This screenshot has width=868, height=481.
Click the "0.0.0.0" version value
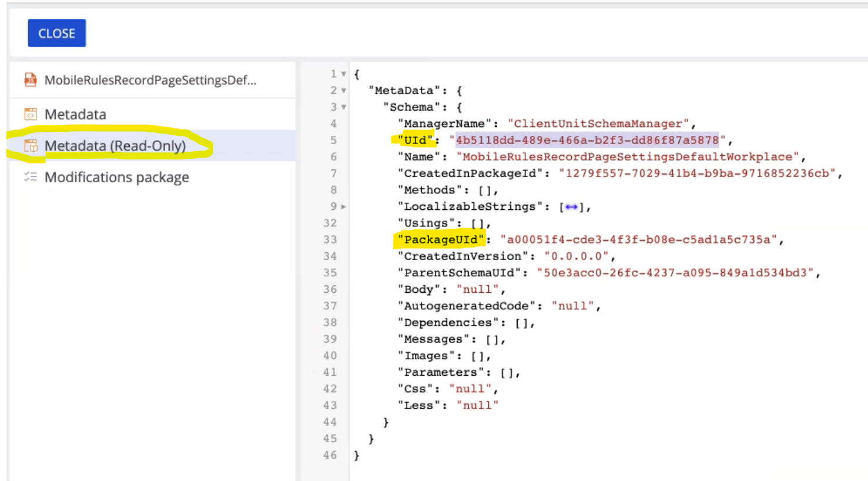[577, 256]
